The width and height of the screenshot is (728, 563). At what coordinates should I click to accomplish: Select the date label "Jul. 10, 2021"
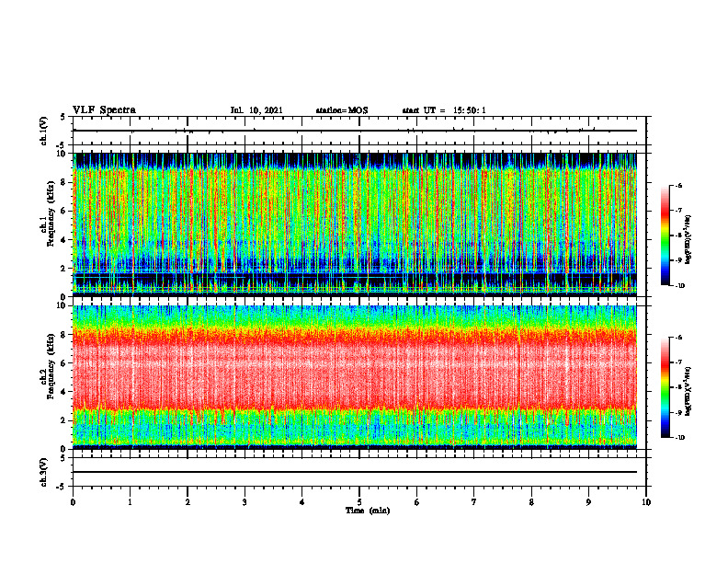pyautogui.click(x=256, y=110)
